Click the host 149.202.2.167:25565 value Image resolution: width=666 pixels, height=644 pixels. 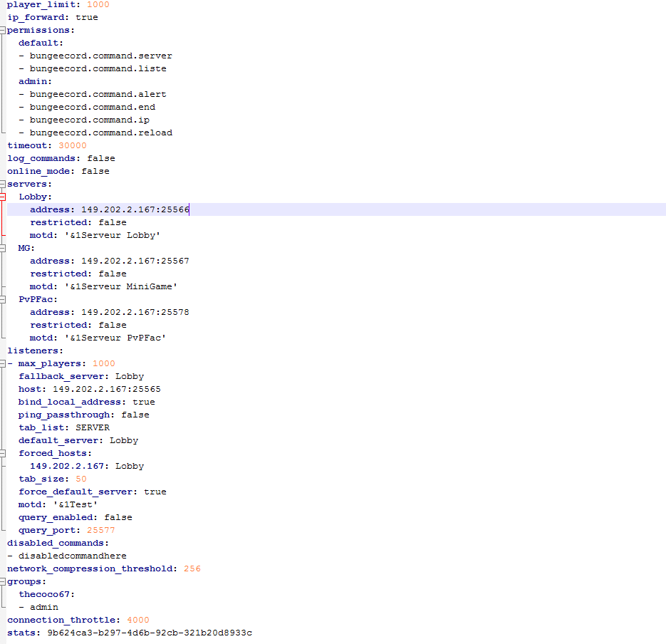coord(107,389)
